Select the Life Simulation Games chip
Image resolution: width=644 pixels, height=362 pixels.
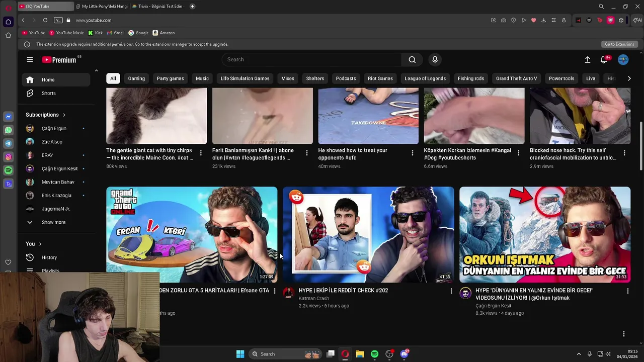(245, 78)
